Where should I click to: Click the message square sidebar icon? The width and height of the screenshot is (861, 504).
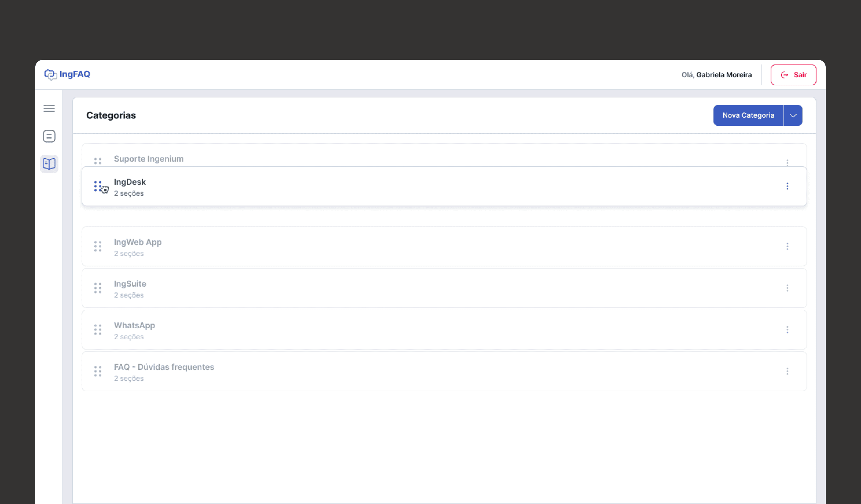click(x=49, y=136)
